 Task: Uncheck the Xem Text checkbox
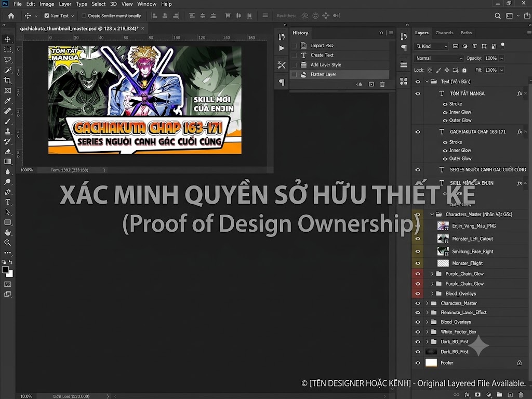pos(47,16)
